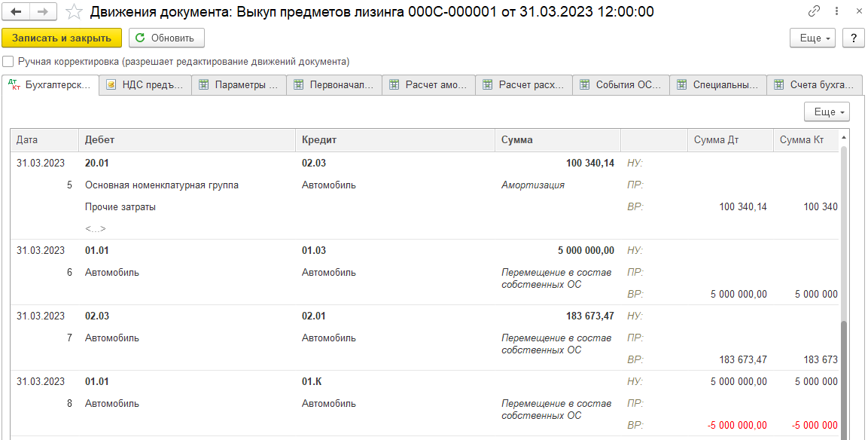868x440 pixels.
Task: Copy the link with the chain icon
Action: (814, 11)
